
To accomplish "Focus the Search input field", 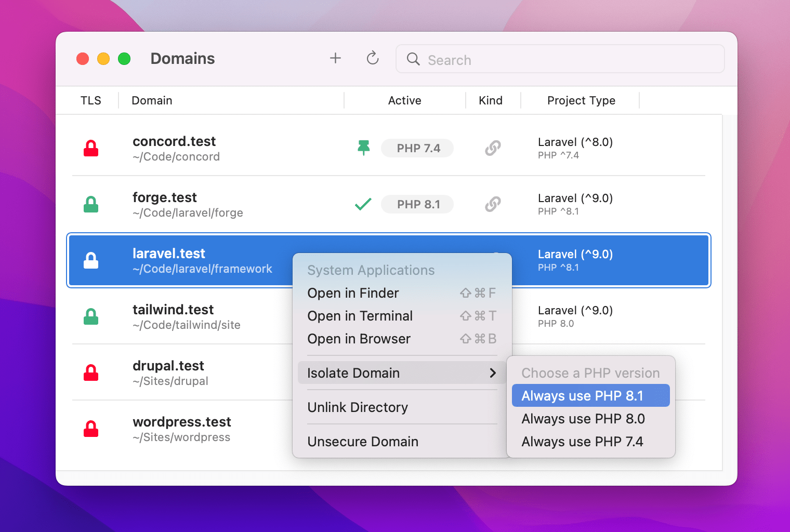I will pyautogui.click(x=560, y=59).
